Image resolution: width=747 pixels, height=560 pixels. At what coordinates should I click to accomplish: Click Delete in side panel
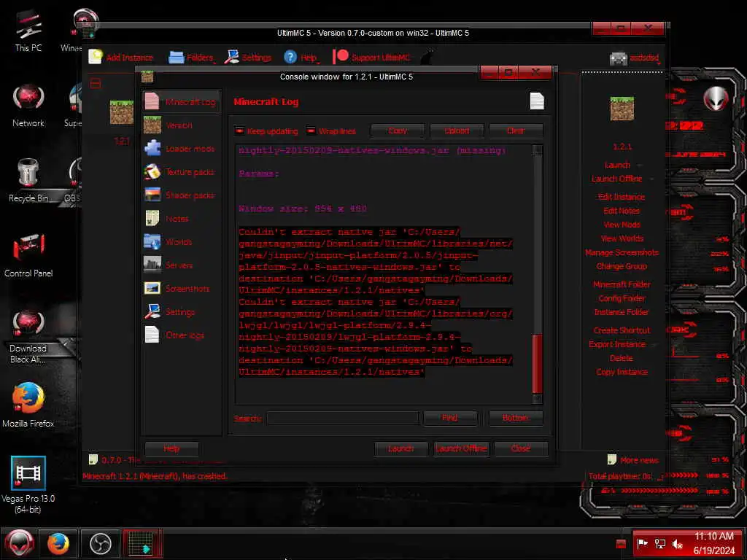coord(622,357)
